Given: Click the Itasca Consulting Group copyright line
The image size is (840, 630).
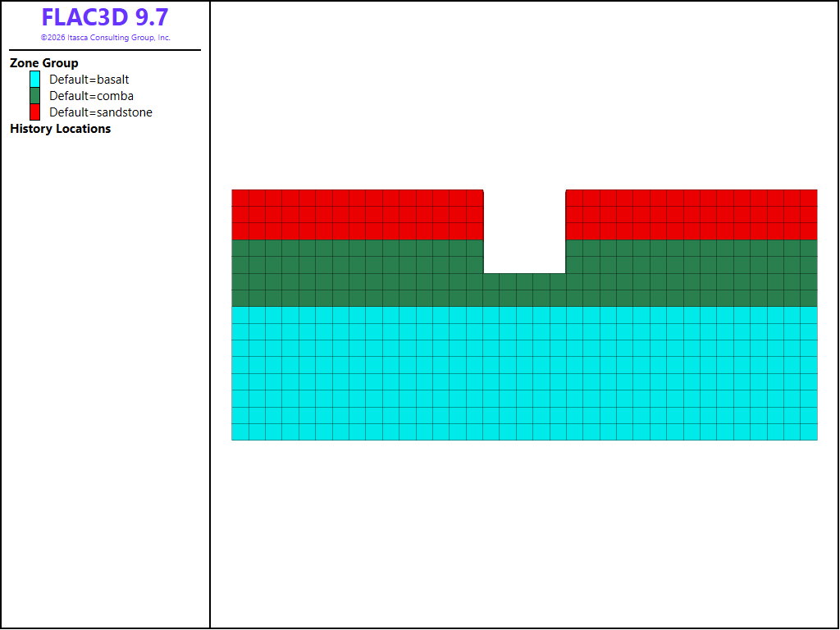Looking at the screenshot, I should 106,38.
